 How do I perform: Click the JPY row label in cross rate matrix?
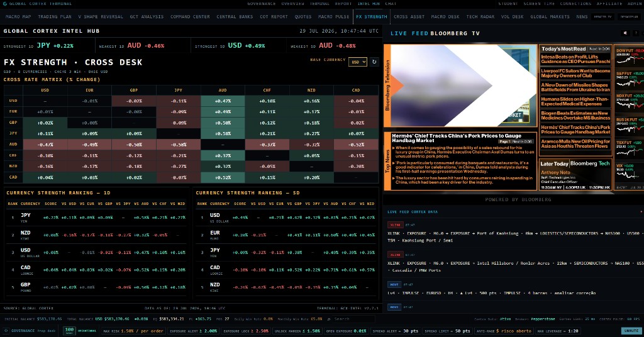13,133
